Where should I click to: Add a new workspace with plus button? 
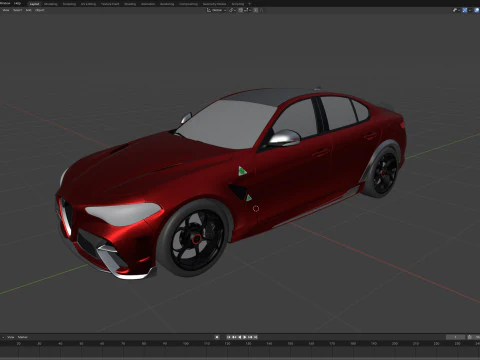pyautogui.click(x=249, y=4)
